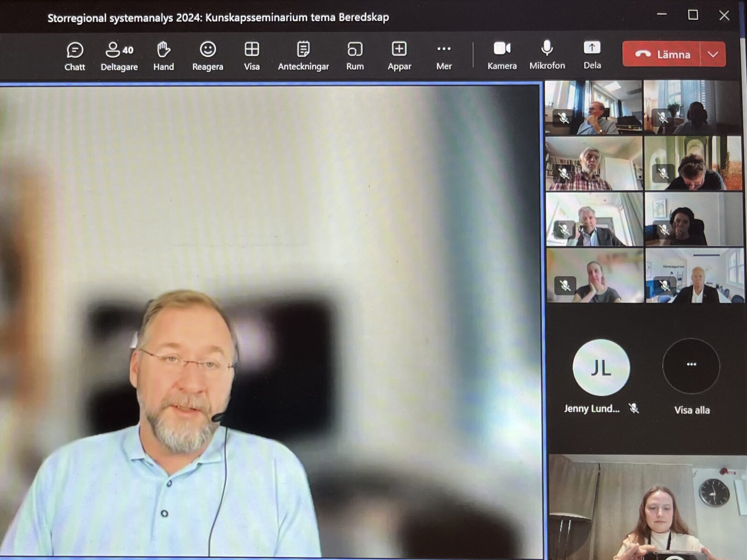This screenshot has height=560, width=747.
Task: Toggle the Mikrofon mute state
Action: pyautogui.click(x=547, y=56)
